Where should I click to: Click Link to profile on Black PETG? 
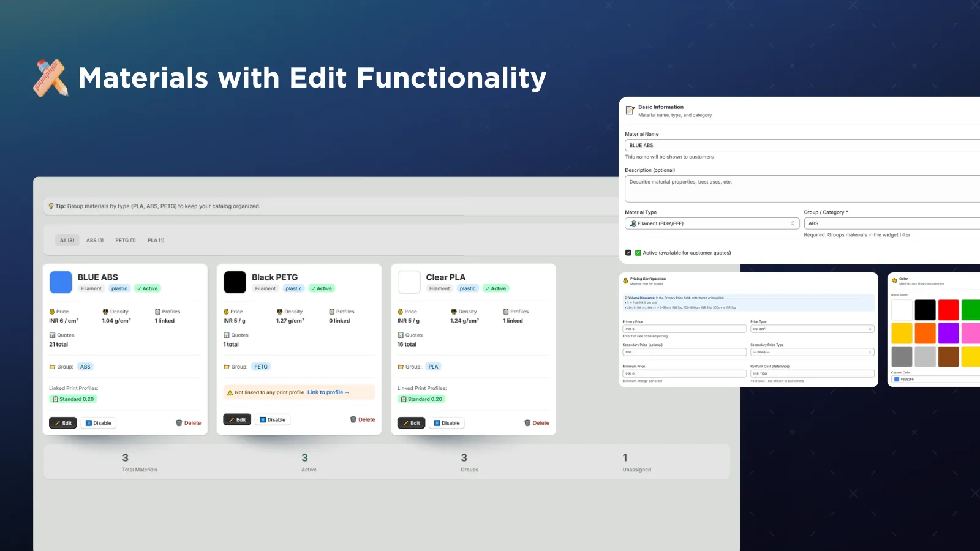click(x=328, y=392)
